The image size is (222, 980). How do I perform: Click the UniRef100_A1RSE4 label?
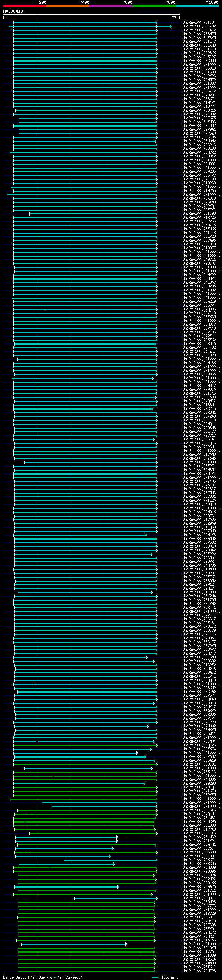click(199, 959)
